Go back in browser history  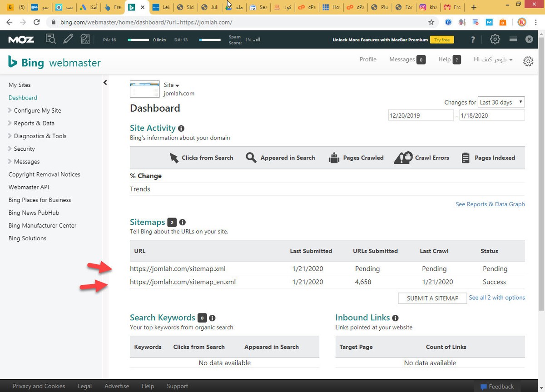point(10,22)
